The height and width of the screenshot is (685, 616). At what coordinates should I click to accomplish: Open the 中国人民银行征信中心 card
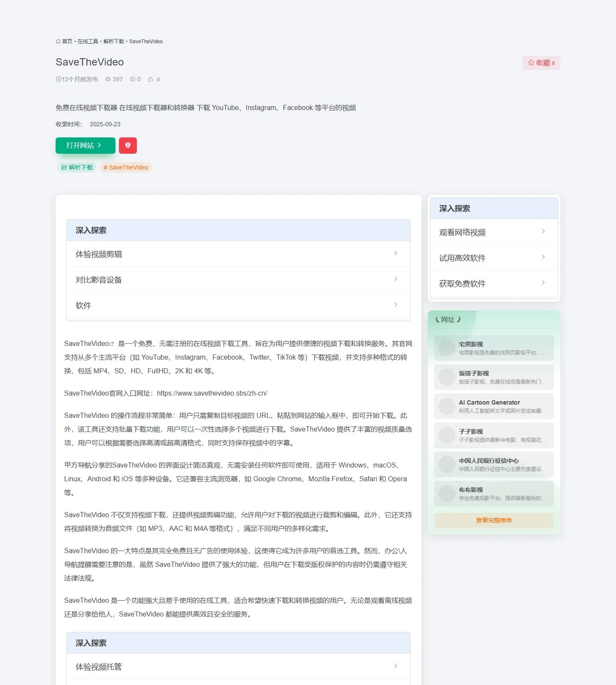(x=494, y=465)
